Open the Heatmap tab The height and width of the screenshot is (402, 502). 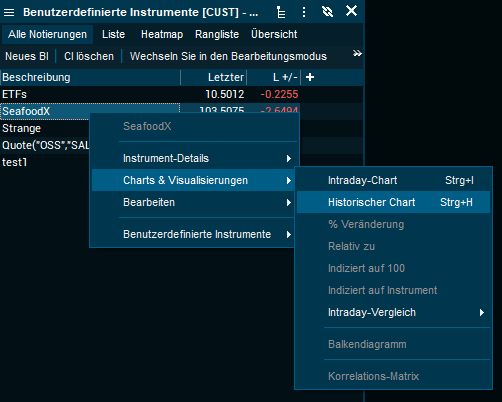click(162, 34)
